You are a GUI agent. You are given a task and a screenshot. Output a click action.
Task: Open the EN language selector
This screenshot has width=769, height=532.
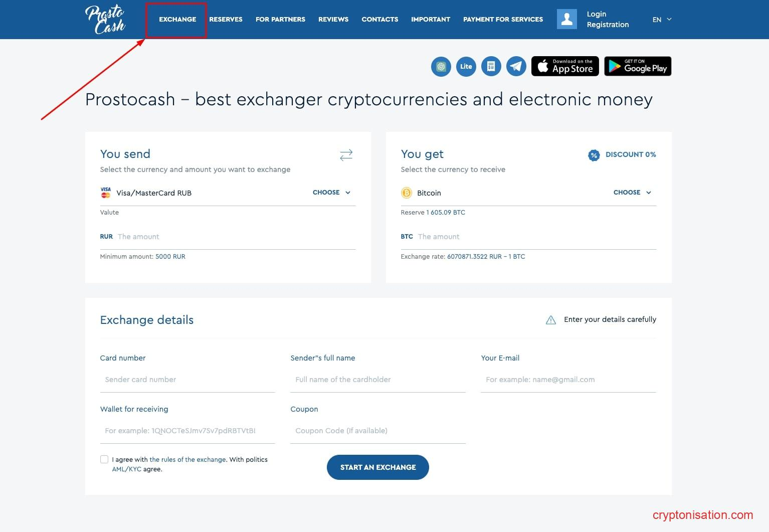662,20
